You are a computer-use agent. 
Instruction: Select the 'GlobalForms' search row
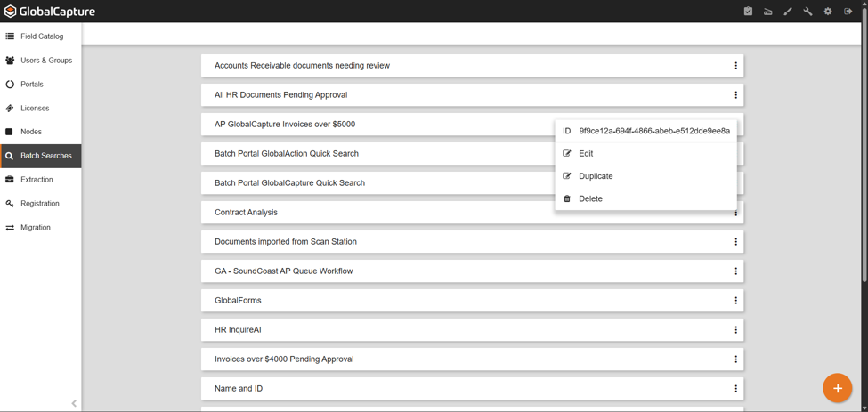tap(472, 300)
